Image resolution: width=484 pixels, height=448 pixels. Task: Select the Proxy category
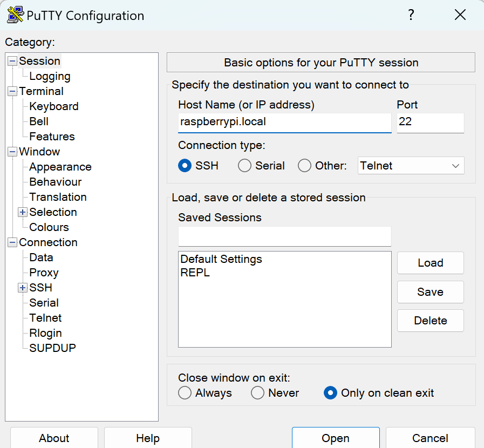click(44, 273)
